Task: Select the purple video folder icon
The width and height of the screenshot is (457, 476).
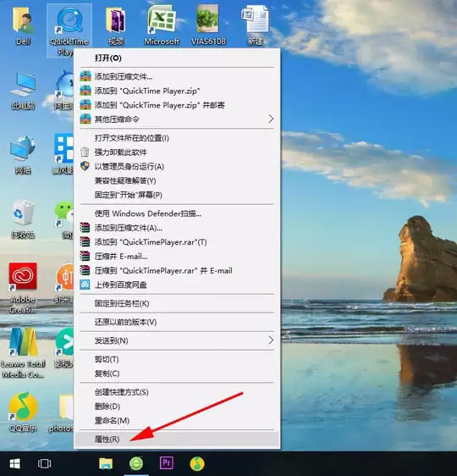Action: point(116,26)
